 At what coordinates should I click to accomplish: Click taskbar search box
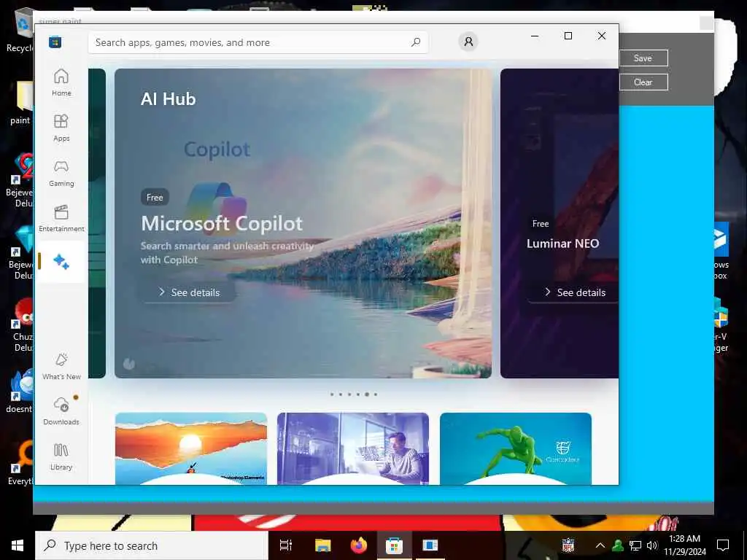[152, 545]
